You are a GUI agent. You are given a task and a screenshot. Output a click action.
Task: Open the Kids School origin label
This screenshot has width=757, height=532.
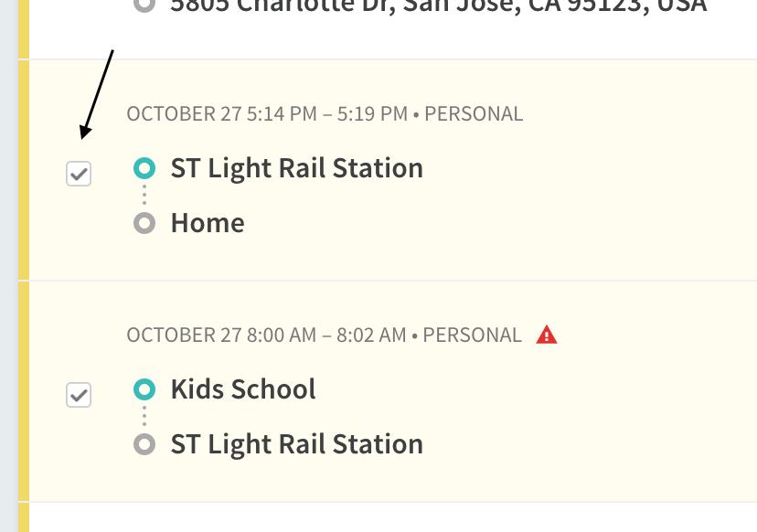tap(243, 389)
